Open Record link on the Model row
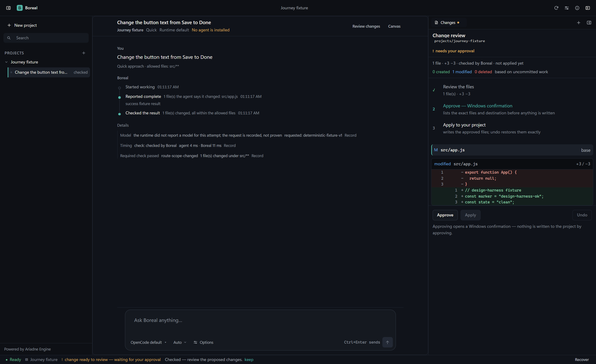 (x=350, y=135)
